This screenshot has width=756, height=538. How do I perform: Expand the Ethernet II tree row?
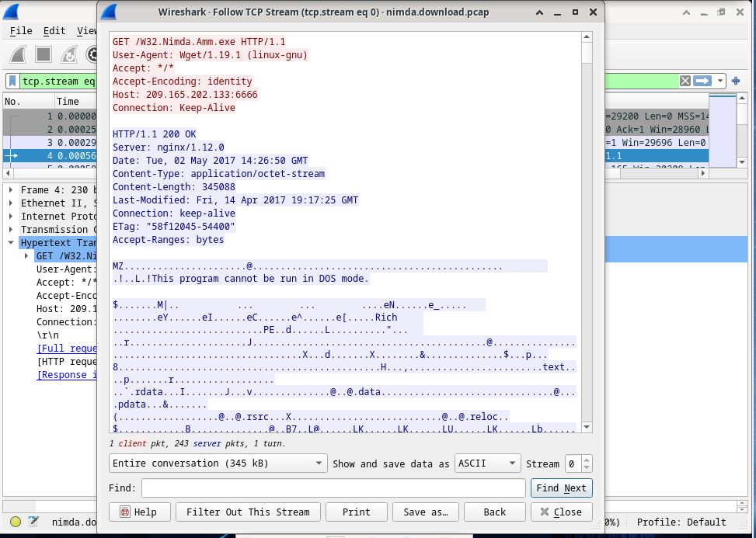[x=11, y=203]
